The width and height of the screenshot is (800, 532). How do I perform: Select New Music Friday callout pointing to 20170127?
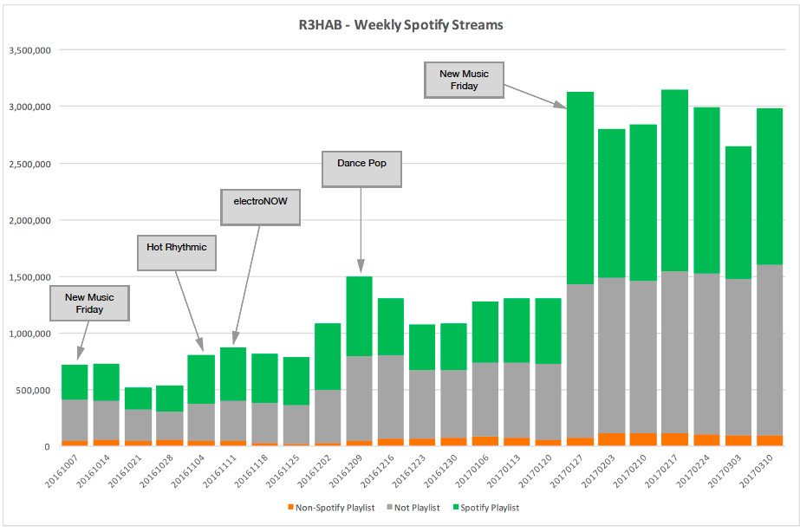pyautogui.click(x=464, y=80)
